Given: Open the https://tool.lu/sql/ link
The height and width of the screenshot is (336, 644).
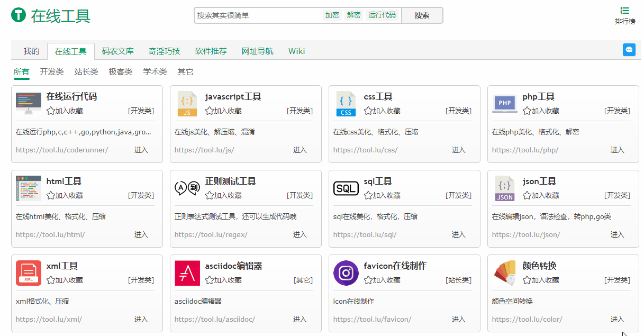Looking at the screenshot, I should 365,234.
